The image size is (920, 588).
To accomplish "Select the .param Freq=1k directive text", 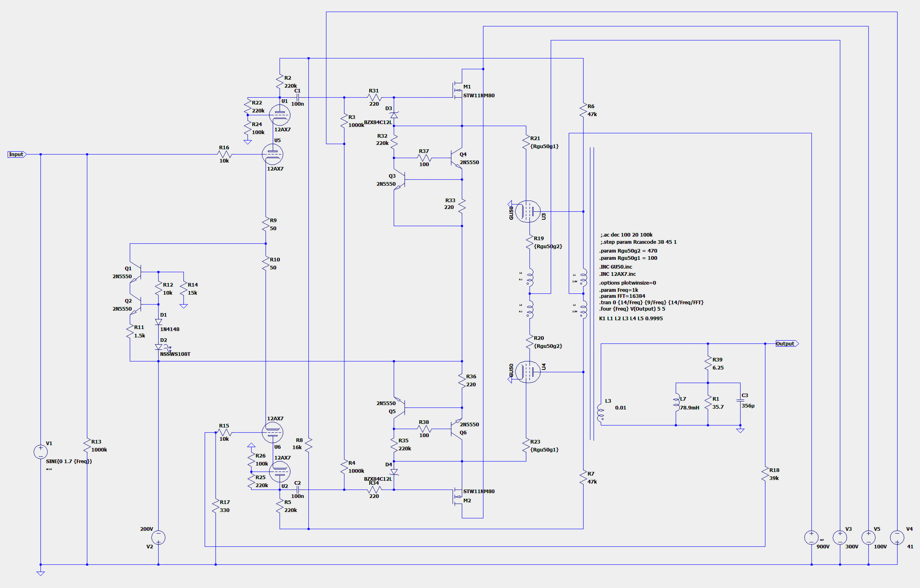I will 619,290.
